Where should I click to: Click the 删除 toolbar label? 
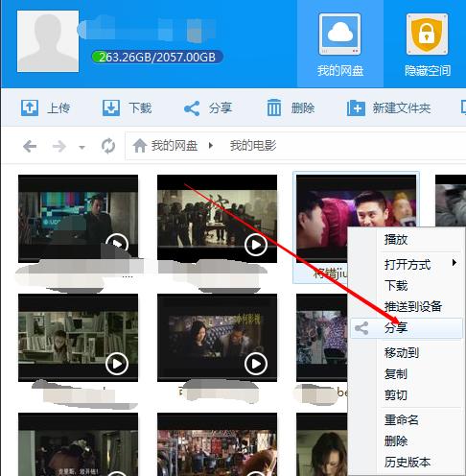tap(303, 108)
